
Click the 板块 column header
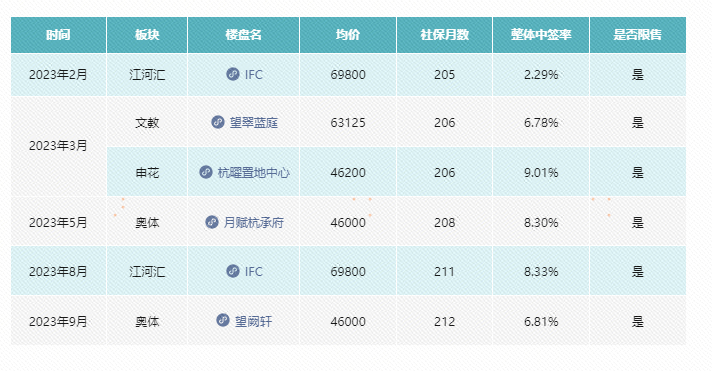(x=147, y=35)
